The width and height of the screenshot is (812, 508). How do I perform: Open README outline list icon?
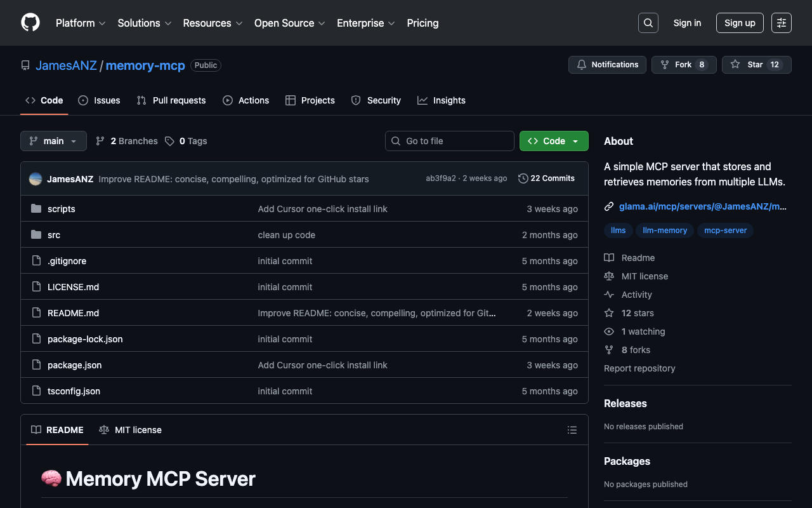[x=572, y=430]
